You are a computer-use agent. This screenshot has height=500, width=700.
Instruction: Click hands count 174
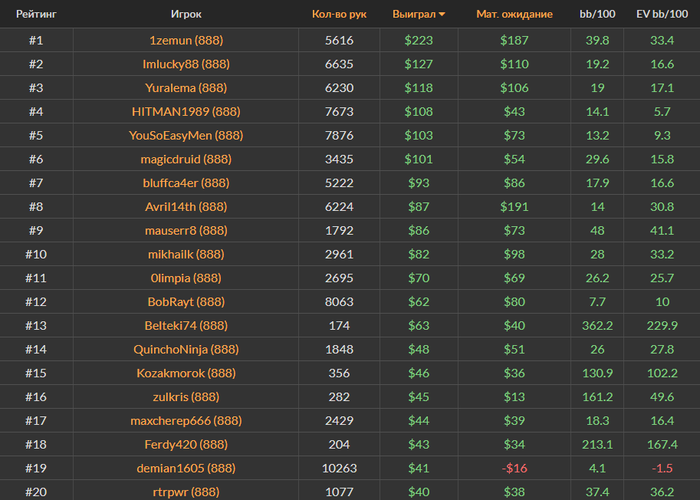[x=339, y=325]
